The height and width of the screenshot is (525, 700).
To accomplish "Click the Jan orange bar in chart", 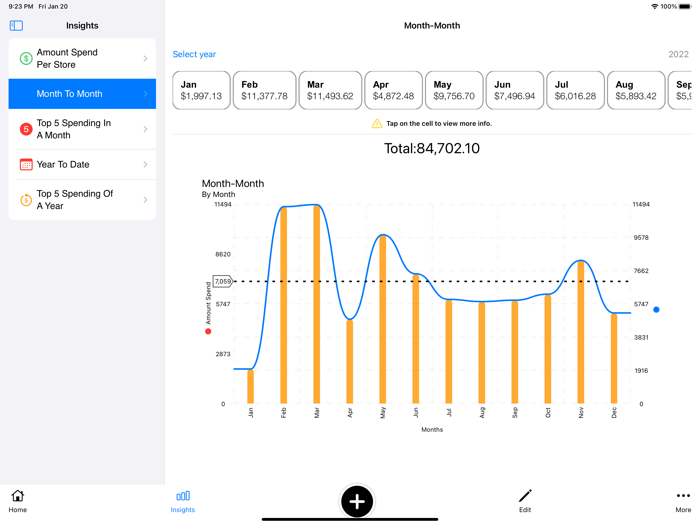I will point(250,387).
